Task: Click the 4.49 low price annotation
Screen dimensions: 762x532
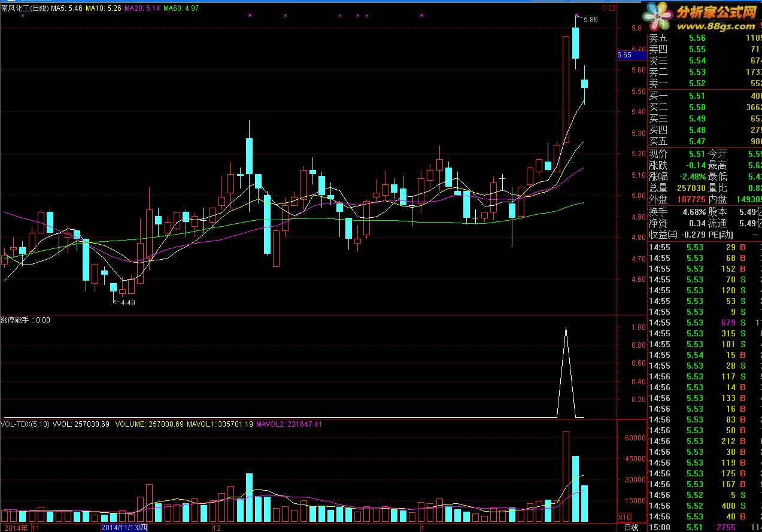Action: click(128, 303)
